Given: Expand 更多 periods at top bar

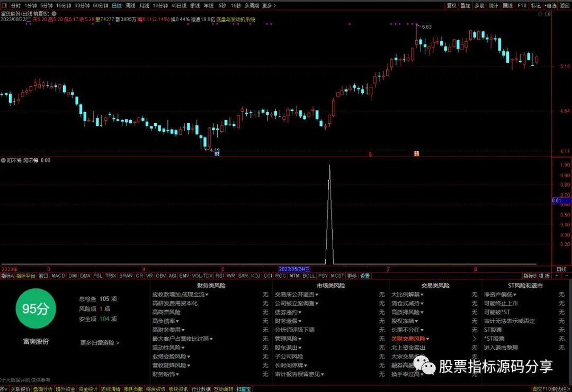Looking at the screenshot, I should pos(269,5).
